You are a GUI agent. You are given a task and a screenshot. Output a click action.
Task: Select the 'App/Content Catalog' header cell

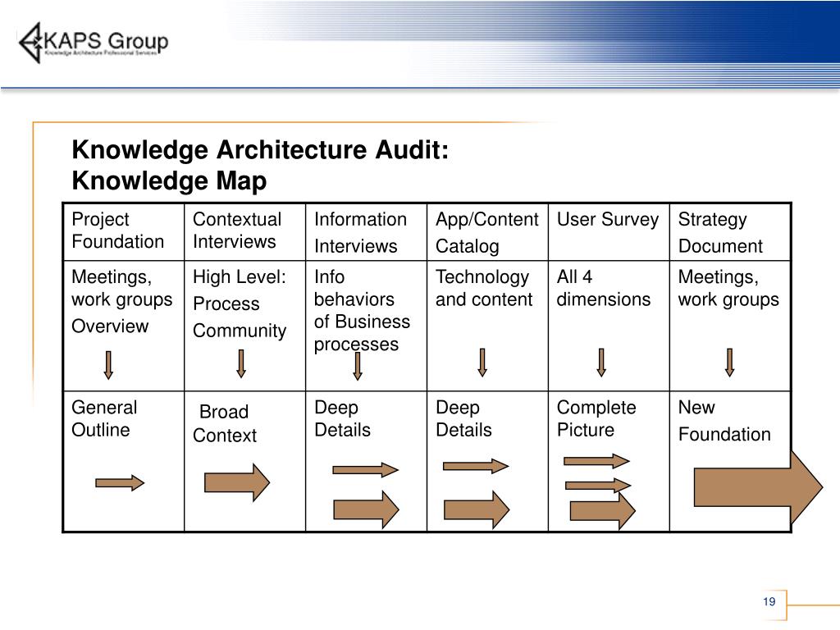click(x=487, y=232)
